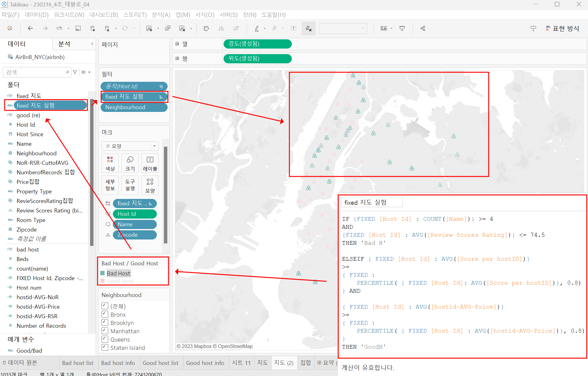Click the Shape button on Marks card

point(150,185)
